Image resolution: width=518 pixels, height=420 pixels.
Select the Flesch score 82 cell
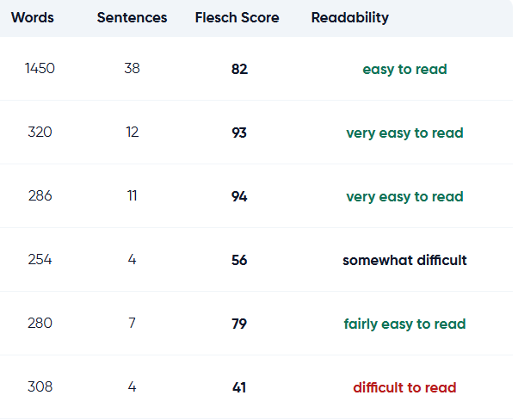tap(239, 69)
